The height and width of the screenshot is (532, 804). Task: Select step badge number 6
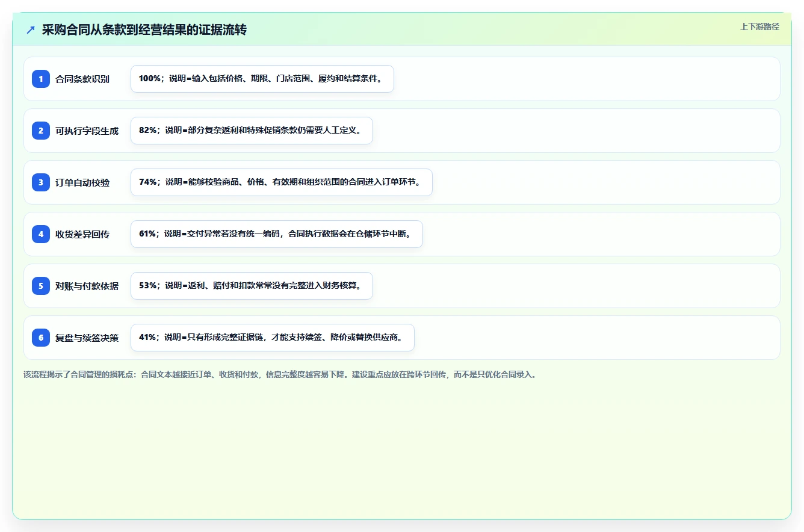tap(41, 338)
